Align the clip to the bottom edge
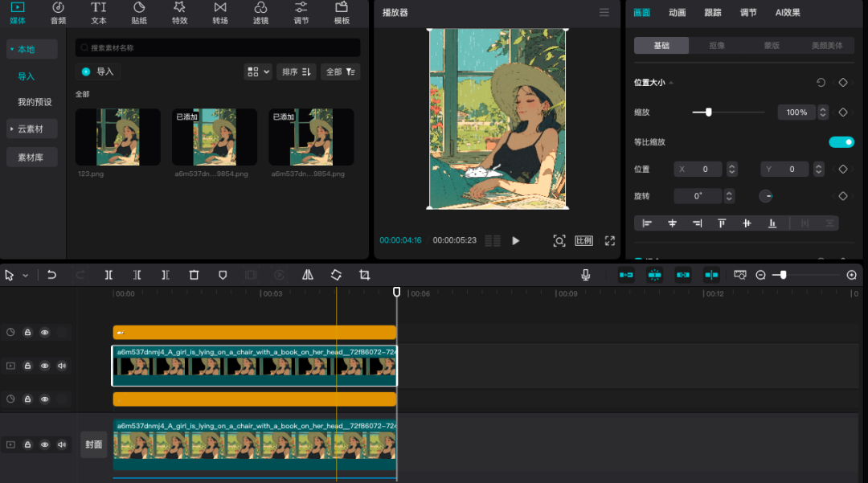 click(x=772, y=223)
